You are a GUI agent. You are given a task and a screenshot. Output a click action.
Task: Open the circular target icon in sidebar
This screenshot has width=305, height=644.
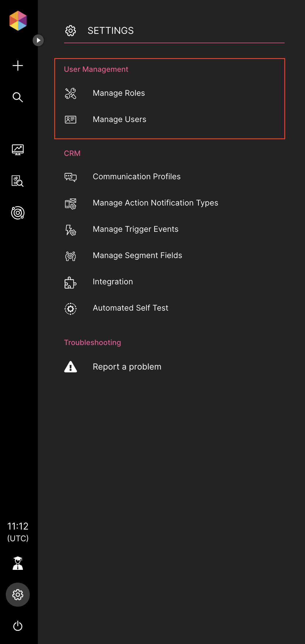(x=18, y=213)
